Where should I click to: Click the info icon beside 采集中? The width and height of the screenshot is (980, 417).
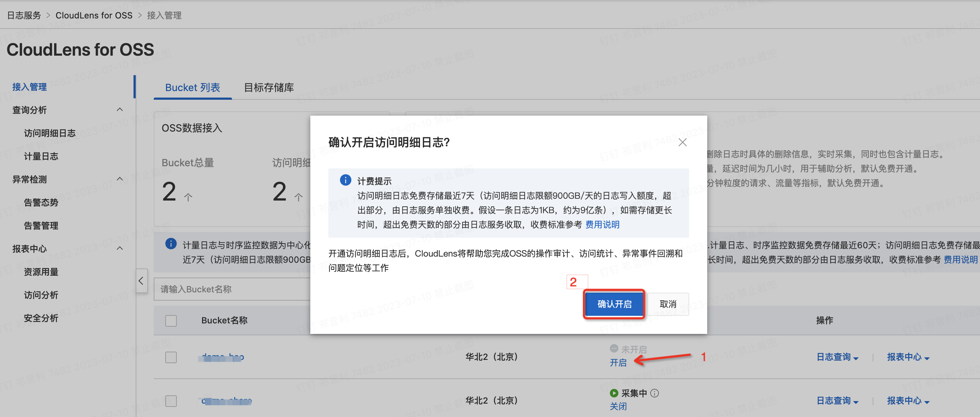[654, 393]
